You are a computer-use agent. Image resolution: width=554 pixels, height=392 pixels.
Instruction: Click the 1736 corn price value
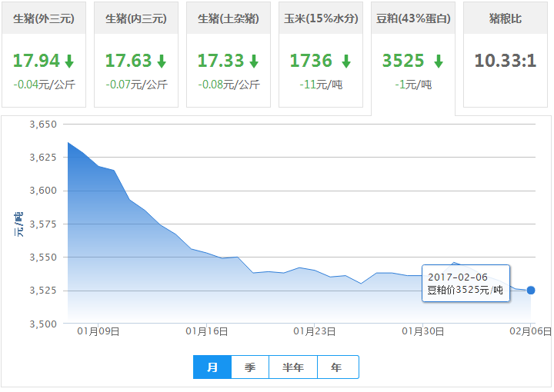coord(311,61)
